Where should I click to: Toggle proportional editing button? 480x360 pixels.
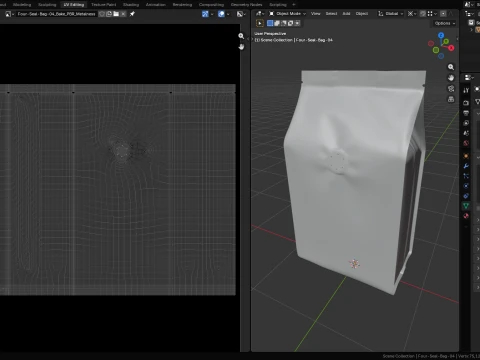pyautogui.click(x=443, y=14)
